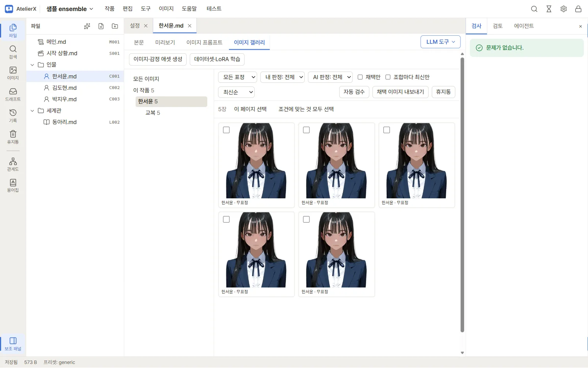Screen dimensions: 588x368
Task: Open the 기록 history sidebar icon
Action: point(13,116)
